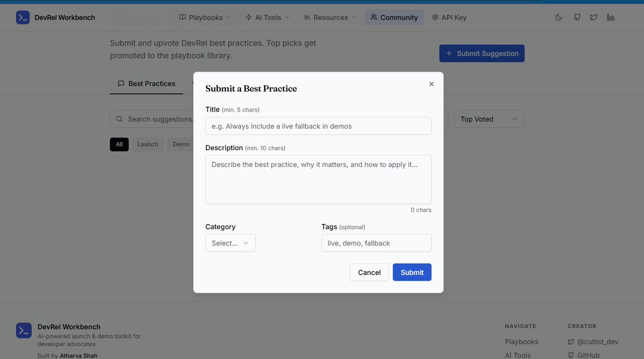Select the All filter chip
644x359 pixels.
tap(119, 144)
